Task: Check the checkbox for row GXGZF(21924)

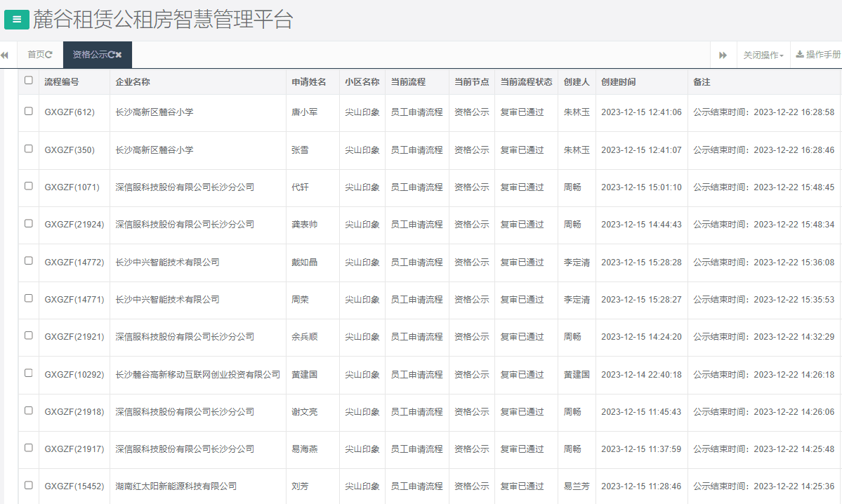Action: 28,225
